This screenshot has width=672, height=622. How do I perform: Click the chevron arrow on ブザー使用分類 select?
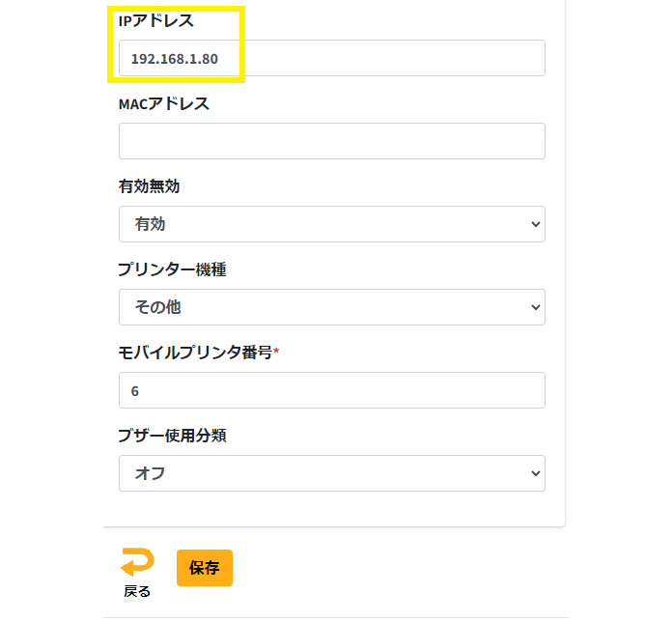click(536, 473)
